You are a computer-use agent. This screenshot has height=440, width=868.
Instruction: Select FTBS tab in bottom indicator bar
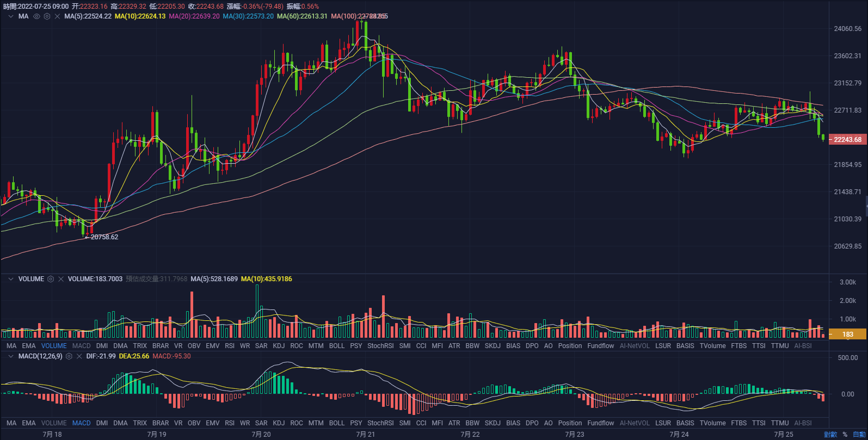pos(738,423)
